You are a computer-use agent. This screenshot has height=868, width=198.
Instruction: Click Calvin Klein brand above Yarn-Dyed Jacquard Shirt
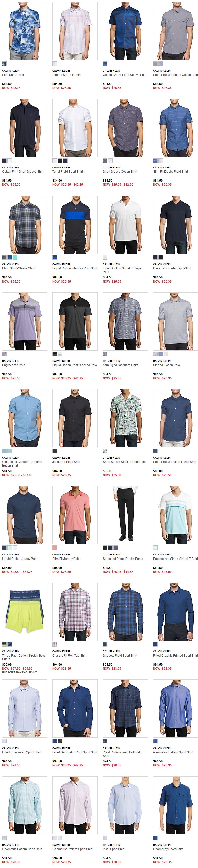click(x=111, y=361)
